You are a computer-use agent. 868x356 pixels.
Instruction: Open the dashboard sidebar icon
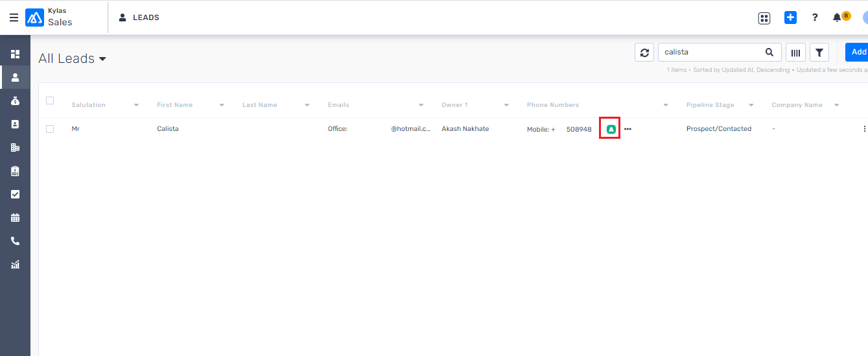pyautogui.click(x=16, y=54)
